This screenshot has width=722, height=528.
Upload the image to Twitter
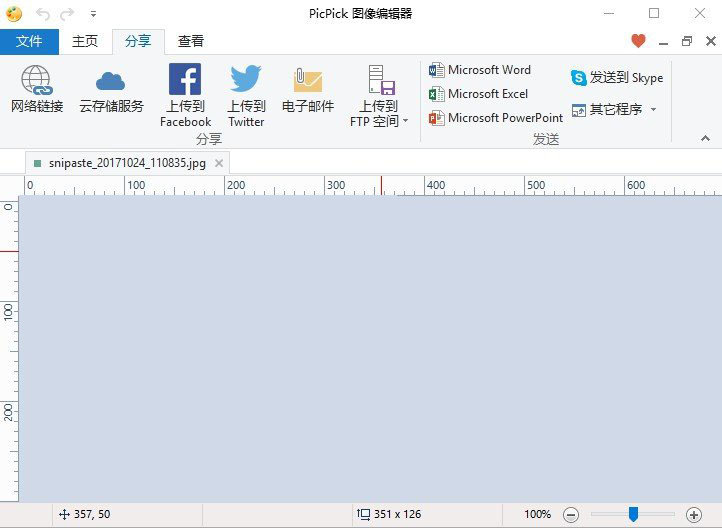[x=246, y=95]
